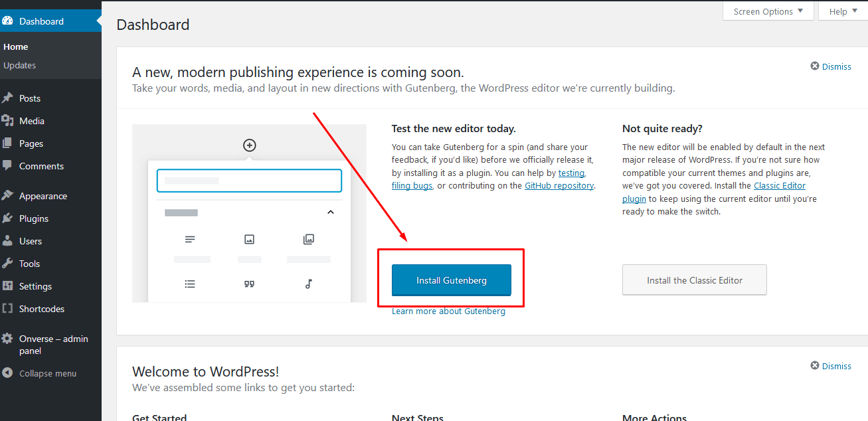Expand the Help dropdown tab

point(843,11)
